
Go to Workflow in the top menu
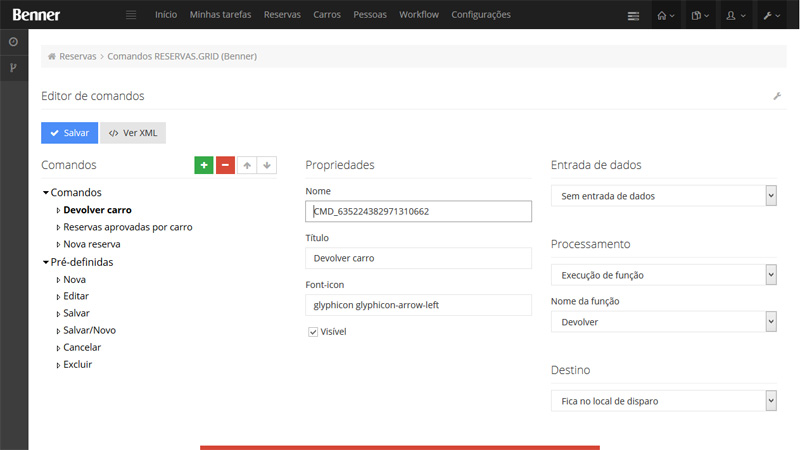(418, 15)
